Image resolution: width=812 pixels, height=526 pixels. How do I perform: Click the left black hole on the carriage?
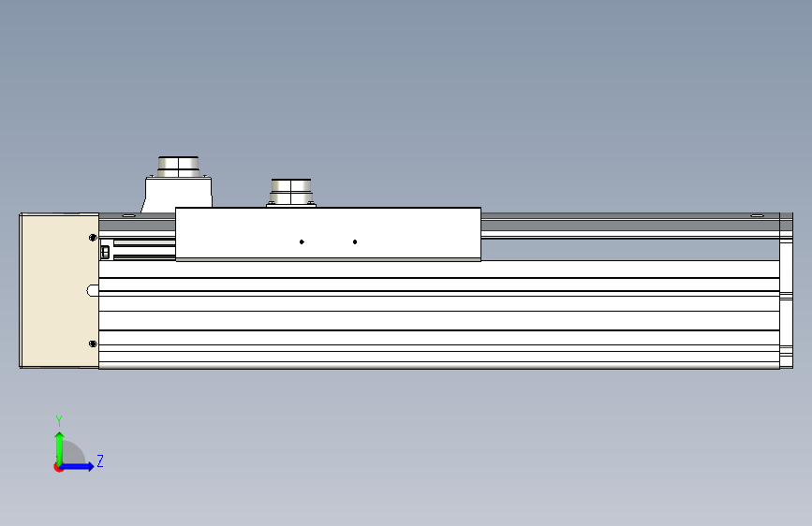(x=302, y=241)
